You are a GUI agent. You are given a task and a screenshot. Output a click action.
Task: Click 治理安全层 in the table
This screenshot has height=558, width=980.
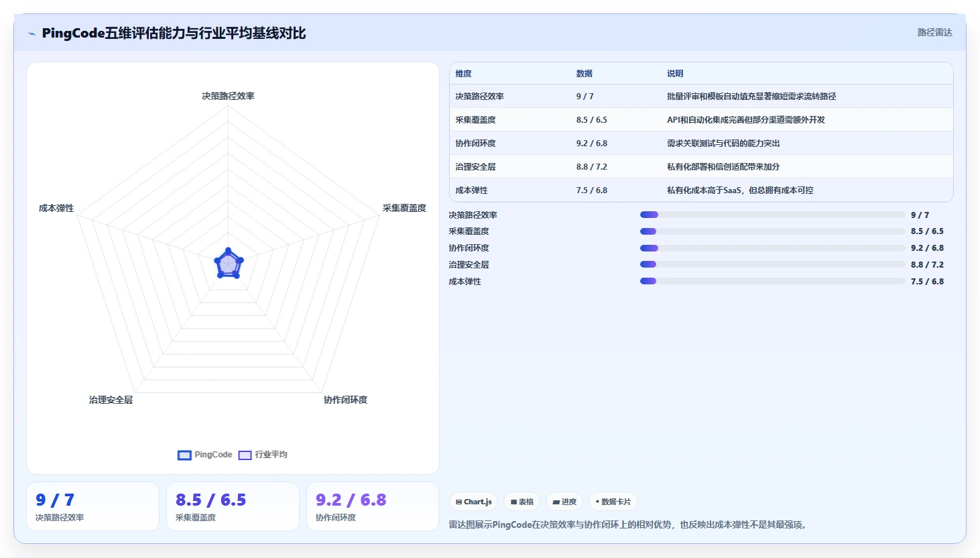point(476,167)
